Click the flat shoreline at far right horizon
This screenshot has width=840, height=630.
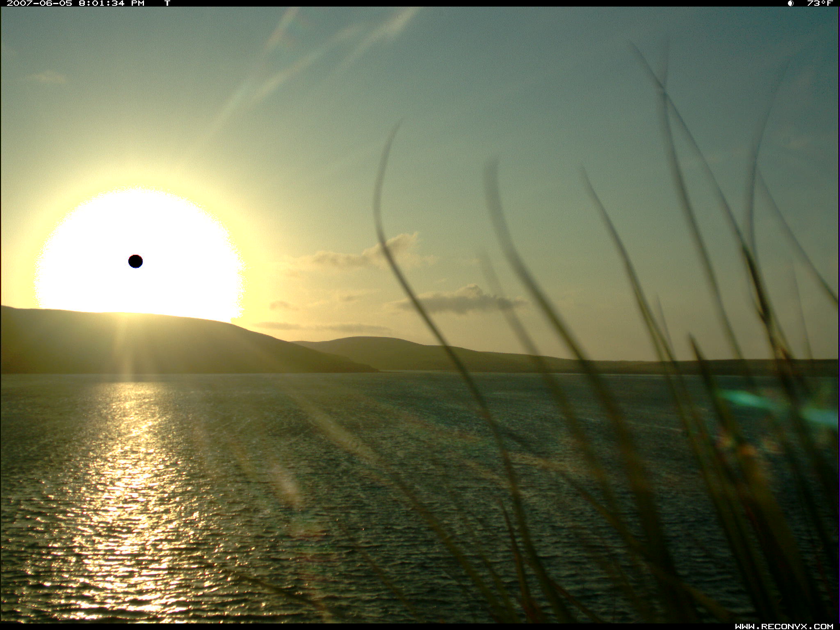759,366
